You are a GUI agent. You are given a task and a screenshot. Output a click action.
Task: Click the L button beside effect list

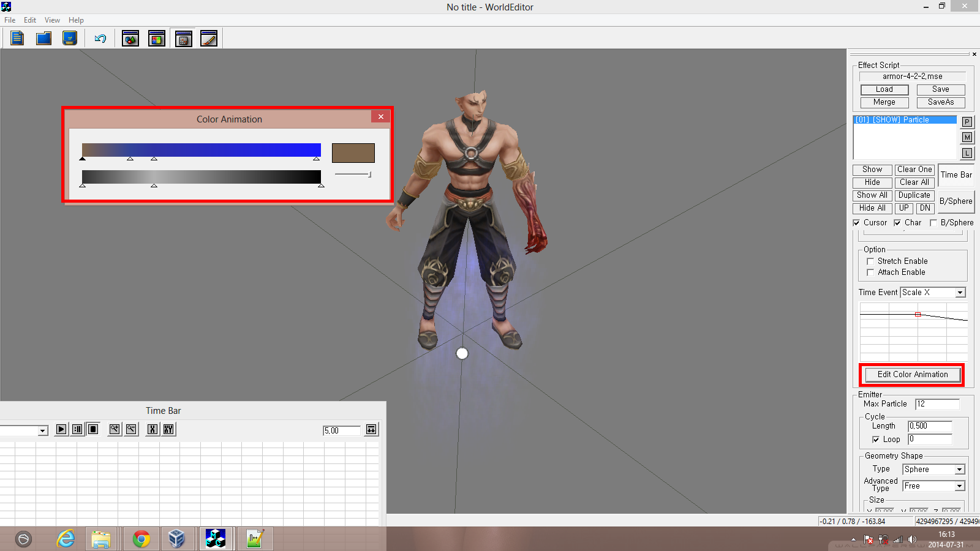967,153
